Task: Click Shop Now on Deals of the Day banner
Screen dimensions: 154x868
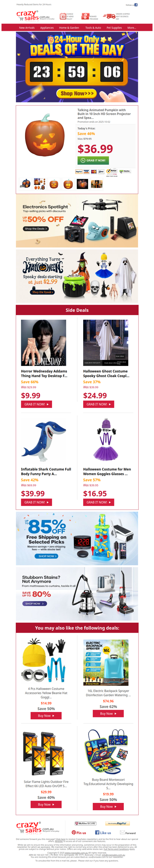Action: [x=77, y=93]
